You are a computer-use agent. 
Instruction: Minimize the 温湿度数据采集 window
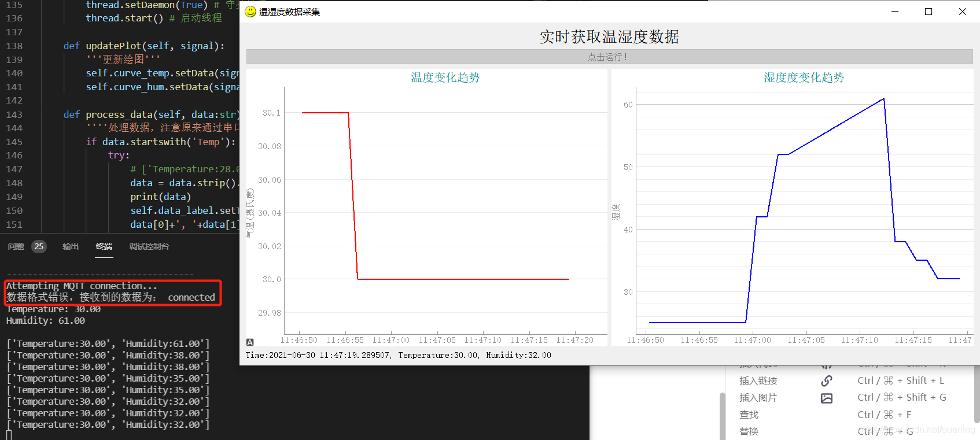click(895, 12)
